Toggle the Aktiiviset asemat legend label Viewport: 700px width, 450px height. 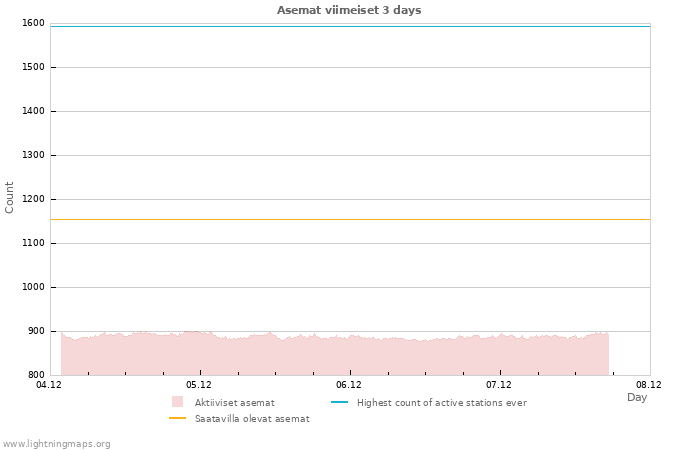(234, 402)
